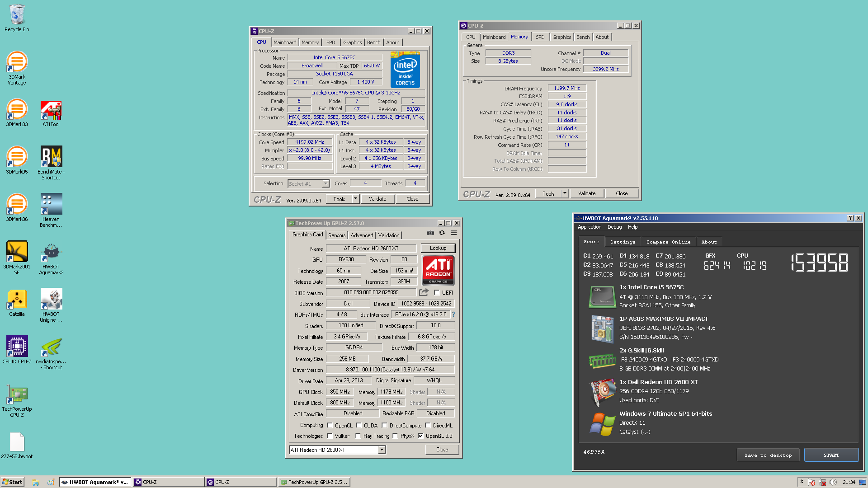Select the TechPowerUp GPU-Z desktop icon

(x=17, y=400)
